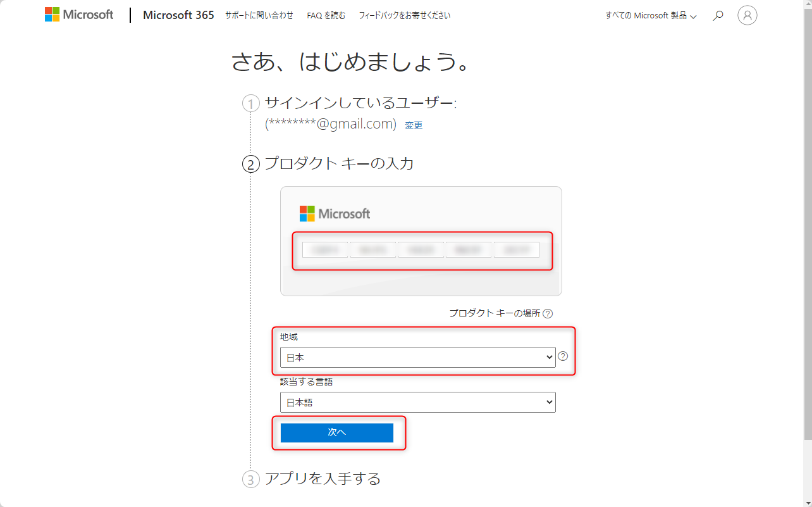Image resolution: width=812 pixels, height=507 pixels.
Task: Click help icon next to プロダクト キーの場所
Action: pos(548,313)
